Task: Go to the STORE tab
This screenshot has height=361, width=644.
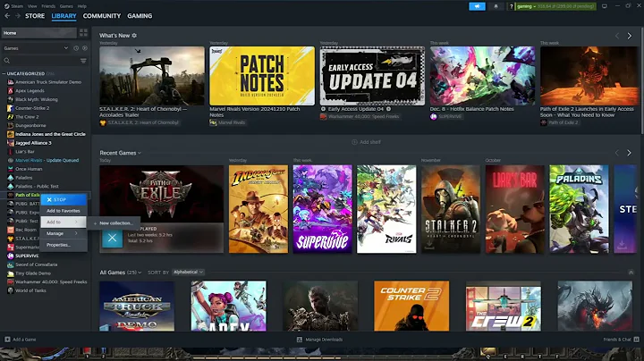Action: 35,16
